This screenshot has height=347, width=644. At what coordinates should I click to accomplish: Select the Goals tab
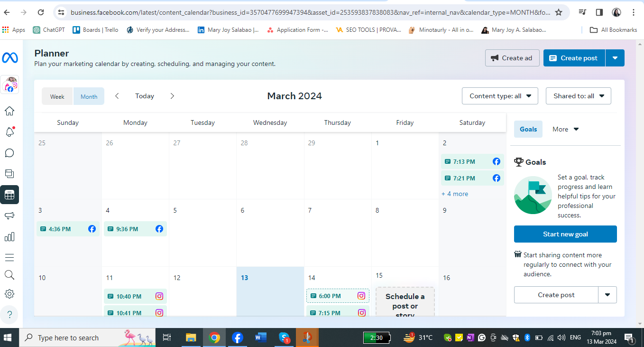point(528,129)
